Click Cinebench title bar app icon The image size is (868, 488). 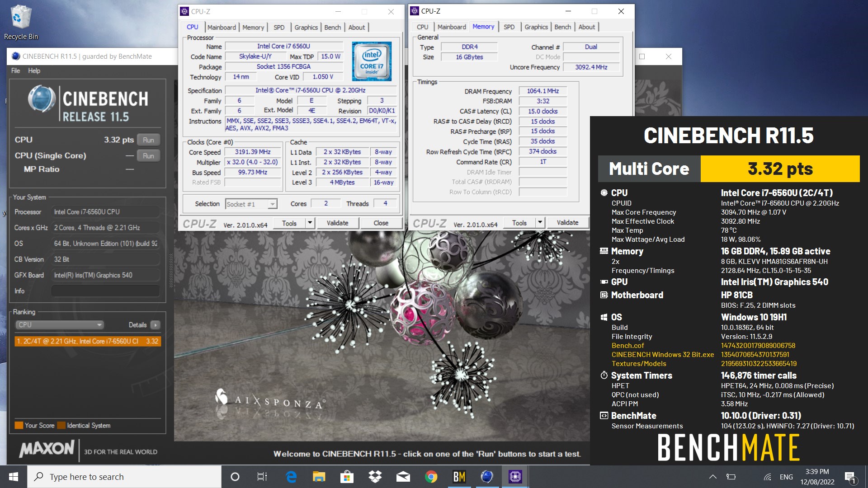(x=16, y=56)
